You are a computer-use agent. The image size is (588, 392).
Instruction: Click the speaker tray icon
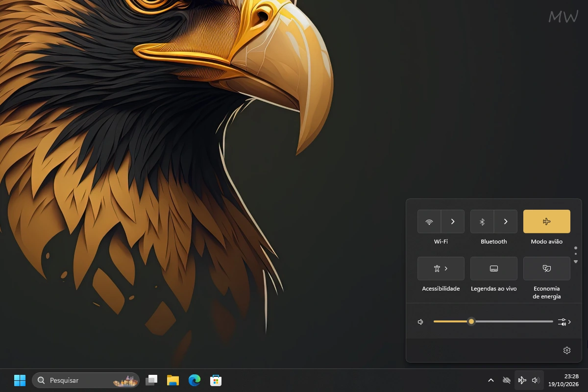536,380
